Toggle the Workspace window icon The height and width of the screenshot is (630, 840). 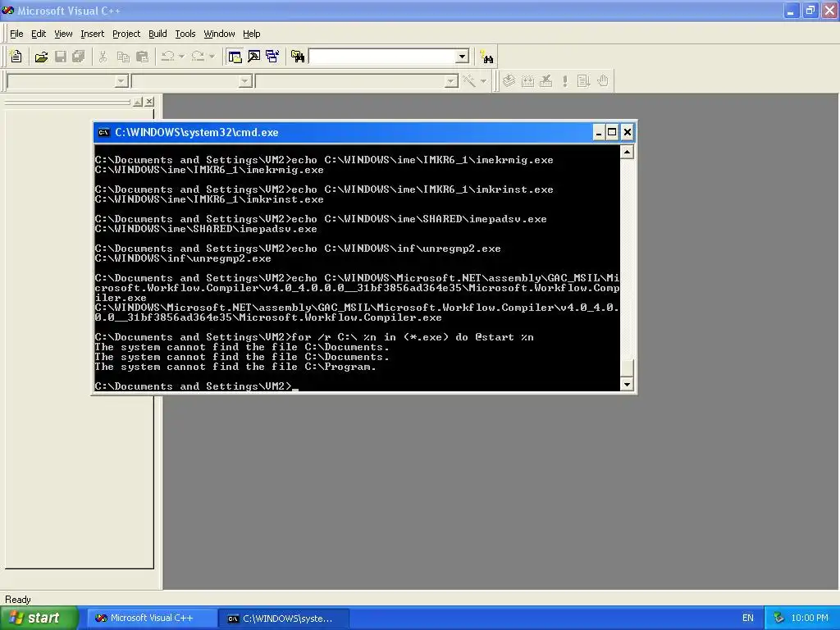pos(235,57)
